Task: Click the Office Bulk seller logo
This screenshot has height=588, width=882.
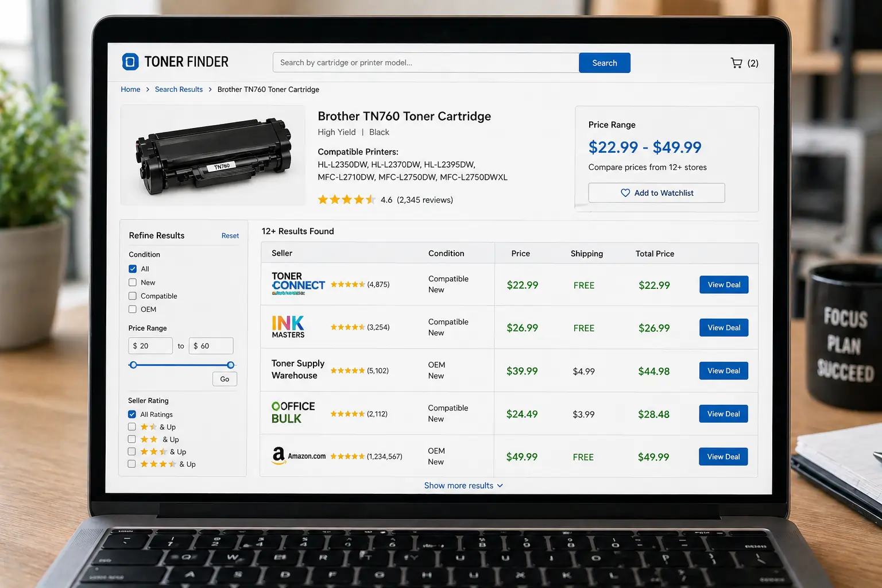Action: tap(293, 412)
